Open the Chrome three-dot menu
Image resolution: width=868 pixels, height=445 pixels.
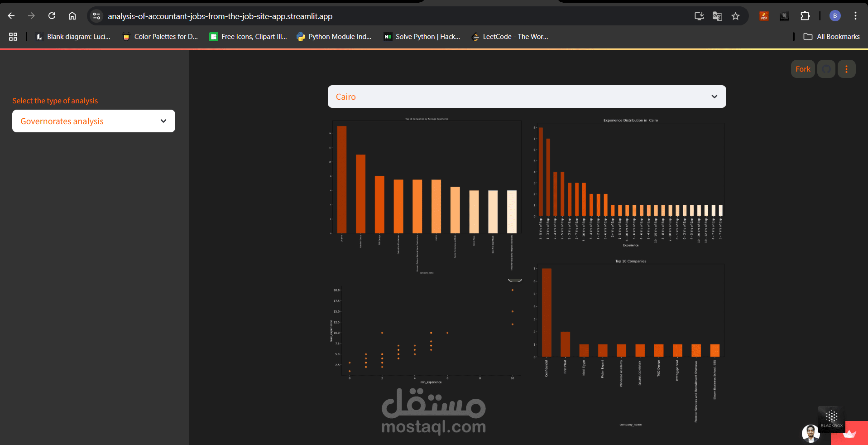(x=855, y=16)
